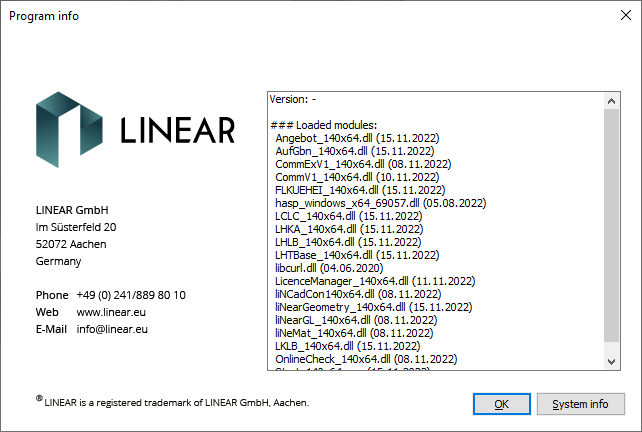This screenshot has width=642, height=432.
Task: Select the LKLB_140x64.dll entry
Action: click(348, 346)
